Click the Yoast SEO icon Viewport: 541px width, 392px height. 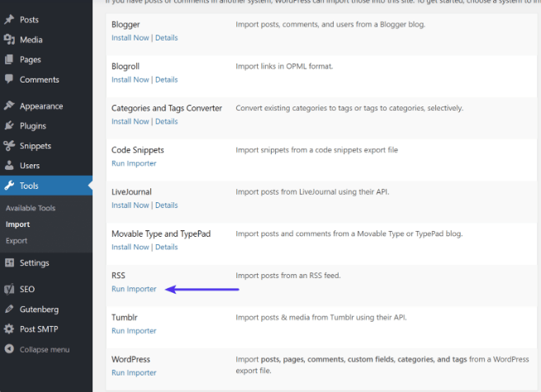click(x=9, y=289)
